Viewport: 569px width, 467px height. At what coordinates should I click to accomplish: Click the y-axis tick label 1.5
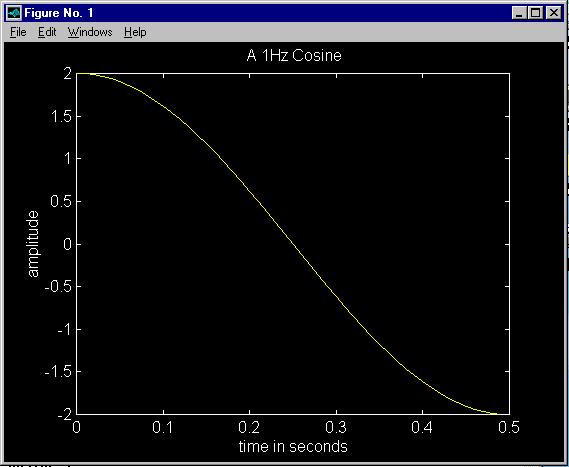(61, 116)
